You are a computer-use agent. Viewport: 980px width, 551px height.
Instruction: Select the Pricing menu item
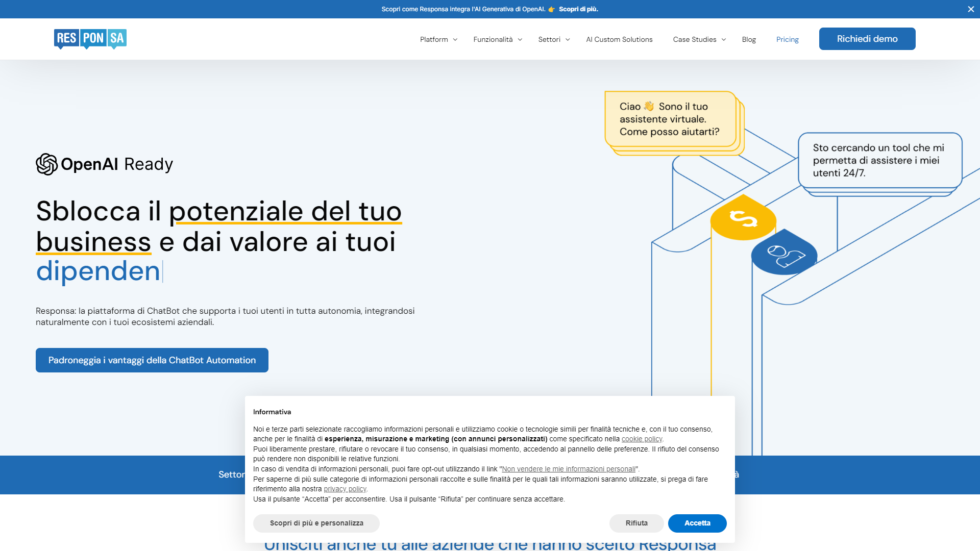[x=788, y=39]
